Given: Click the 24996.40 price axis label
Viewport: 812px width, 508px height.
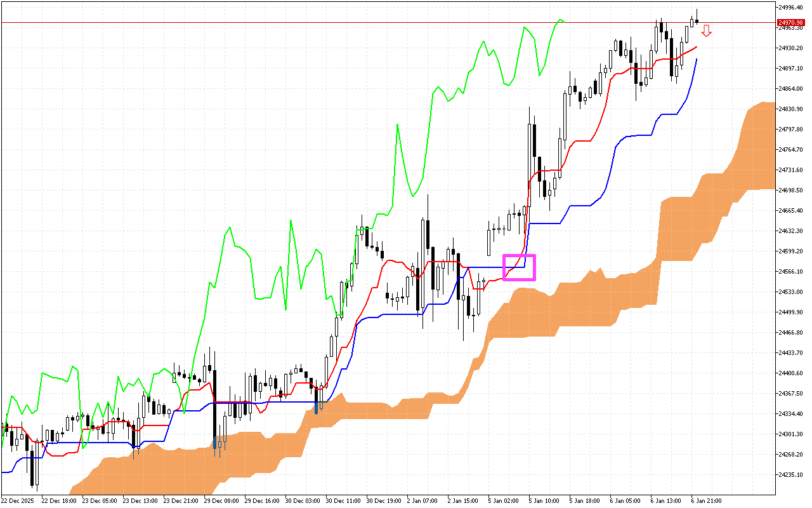Looking at the screenshot, I should tap(790, 8).
